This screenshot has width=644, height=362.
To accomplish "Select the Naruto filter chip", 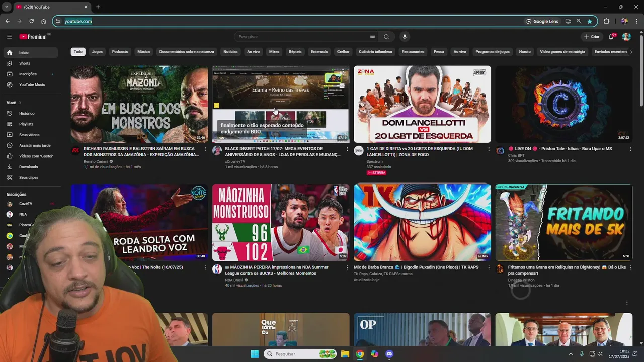I will (525, 52).
